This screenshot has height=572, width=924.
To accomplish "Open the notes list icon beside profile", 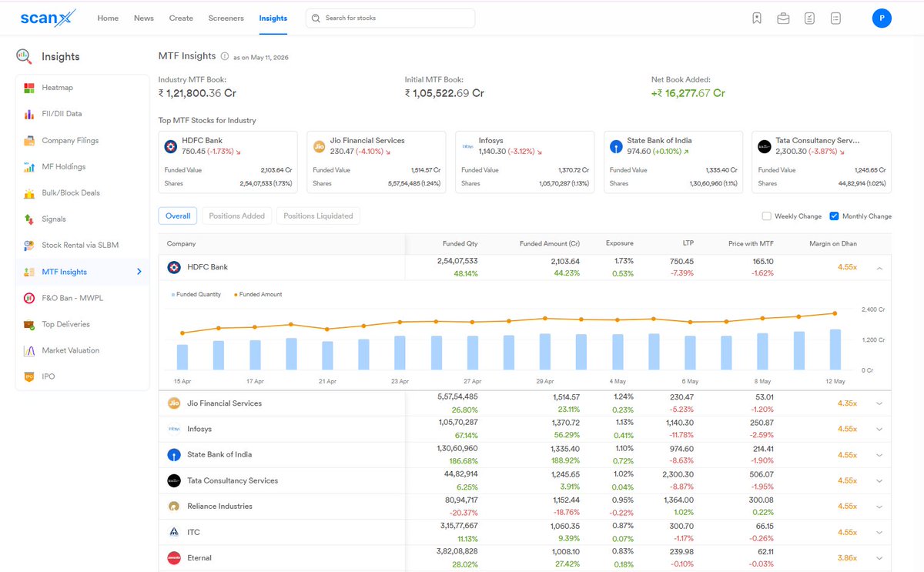I will click(x=836, y=18).
